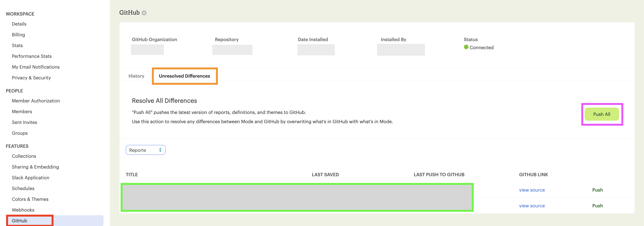
Task: Open second row's view source link
Action: tap(532, 206)
